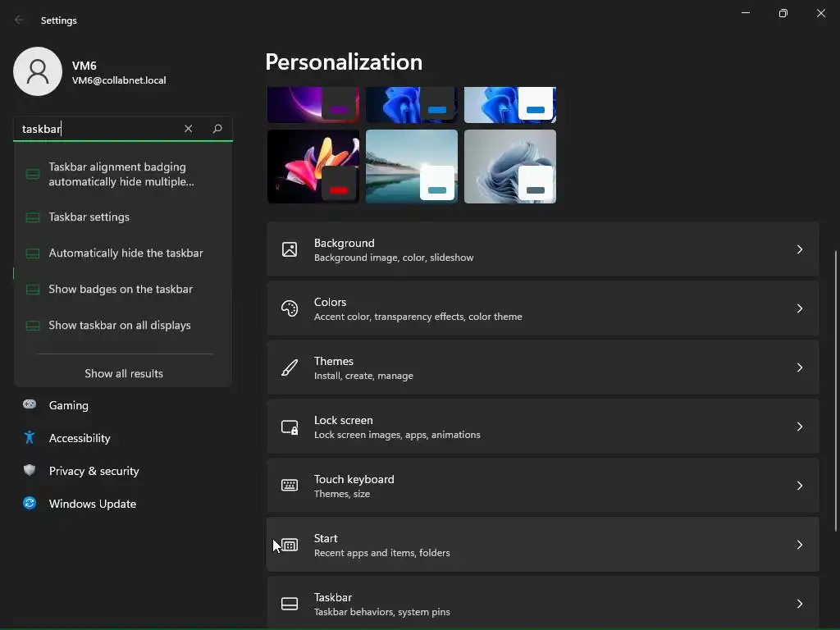Choose Show badges on the taskbar result

123,290
